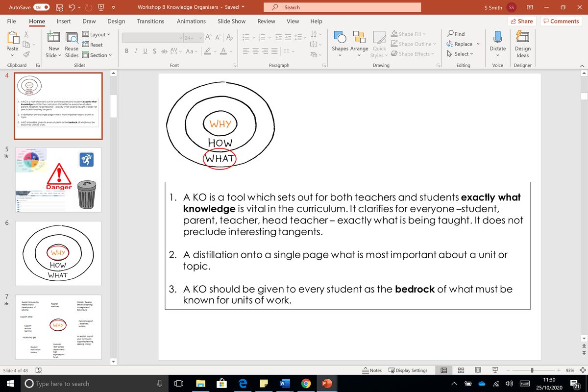Screen dimensions: 588x392
Task: Click the New Slide icon
Action: pyautogui.click(x=53, y=38)
